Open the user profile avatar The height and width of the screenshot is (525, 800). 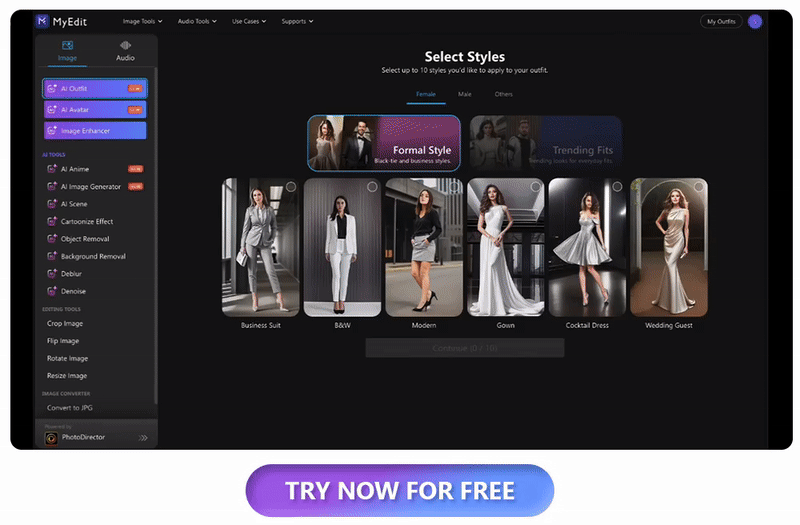pyautogui.click(x=755, y=21)
